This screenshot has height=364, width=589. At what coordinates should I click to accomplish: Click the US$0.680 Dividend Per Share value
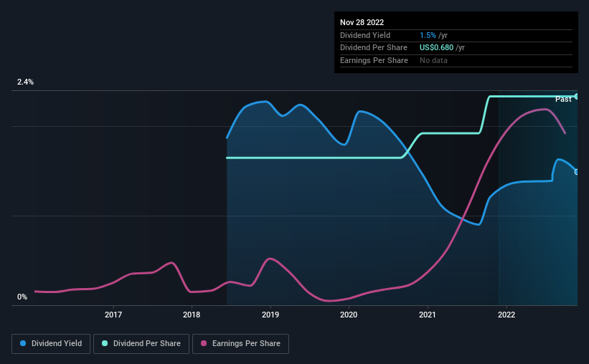pos(436,48)
